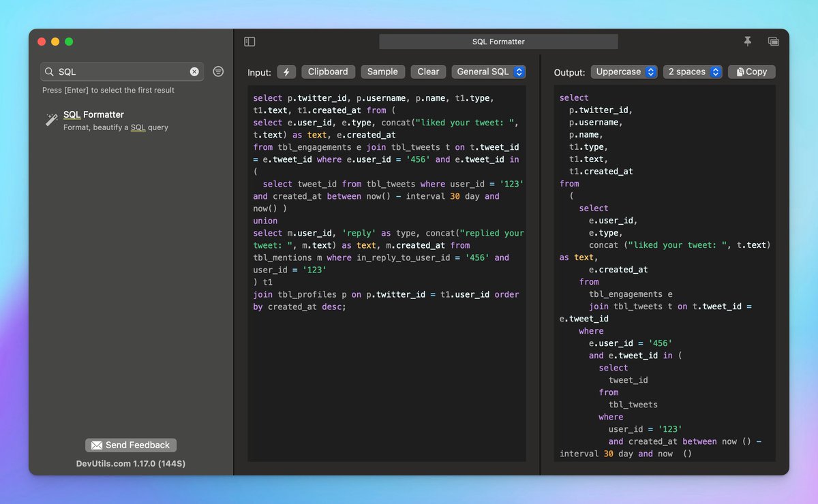The image size is (818, 504).
Task: Click 'Format, beautify a SQL query' description
Action: pos(116,127)
